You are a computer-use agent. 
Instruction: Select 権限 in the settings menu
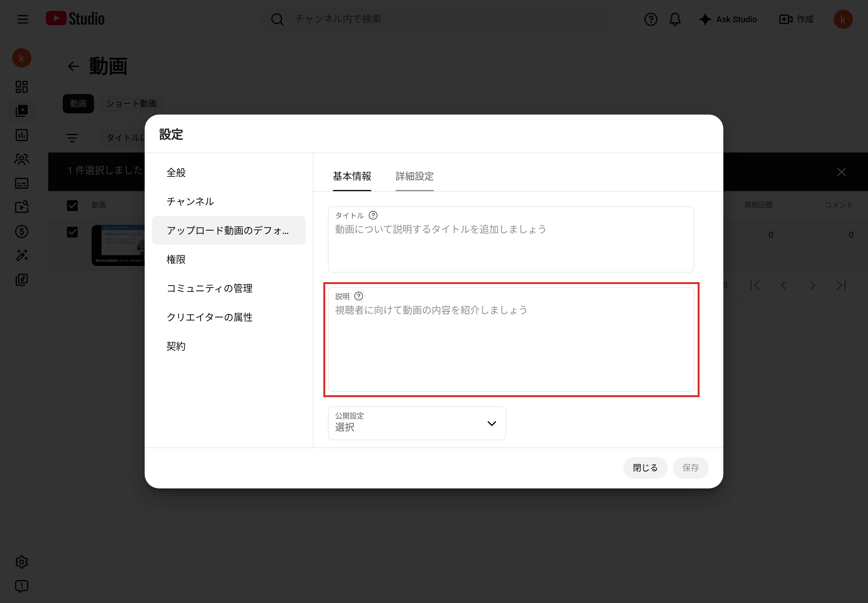228,259
